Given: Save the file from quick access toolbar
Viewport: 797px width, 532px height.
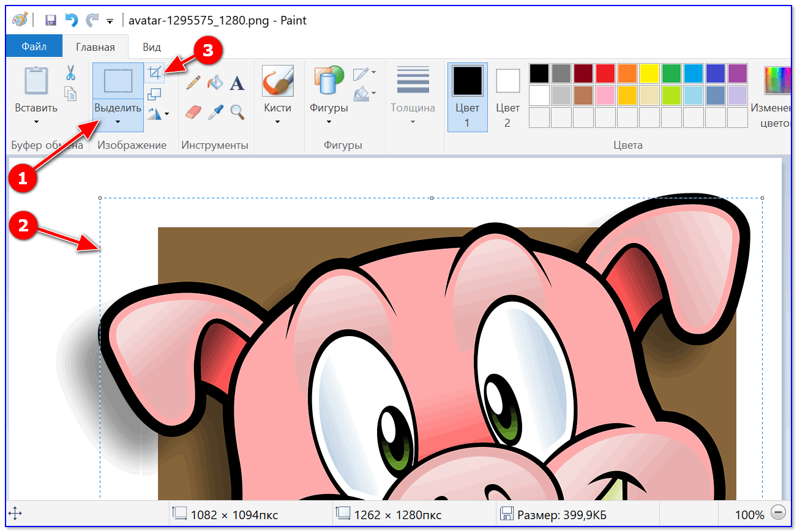Looking at the screenshot, I should (x=51, y=20).
